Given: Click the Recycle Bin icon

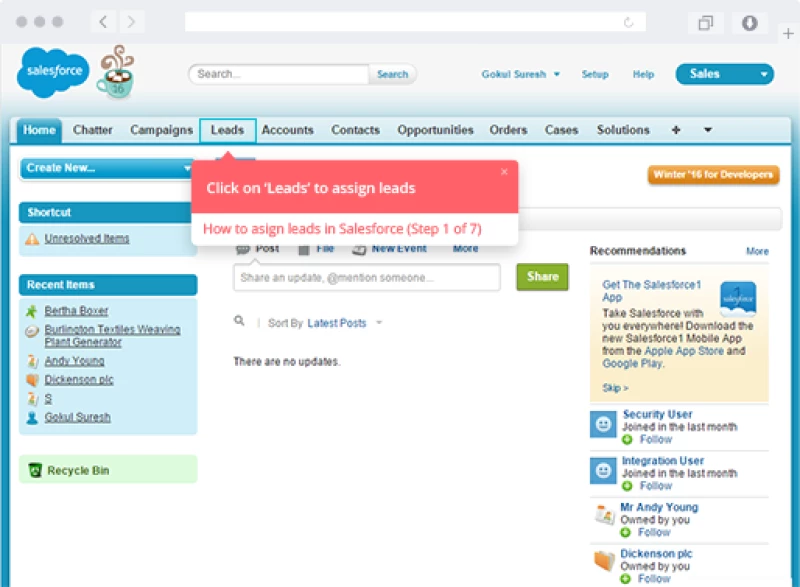Looking at the screenshot, I should click(x=35, y=470).
